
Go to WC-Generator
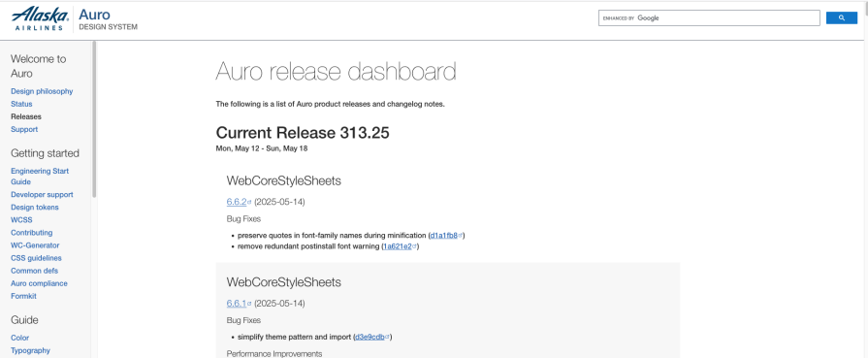[35, 245]
